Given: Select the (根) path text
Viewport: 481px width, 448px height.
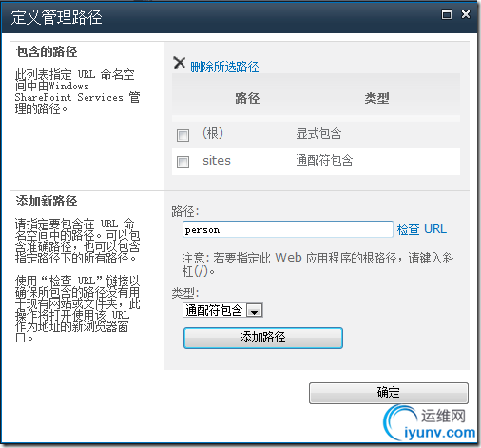Looking at the screenshot, I should (213, 133).
